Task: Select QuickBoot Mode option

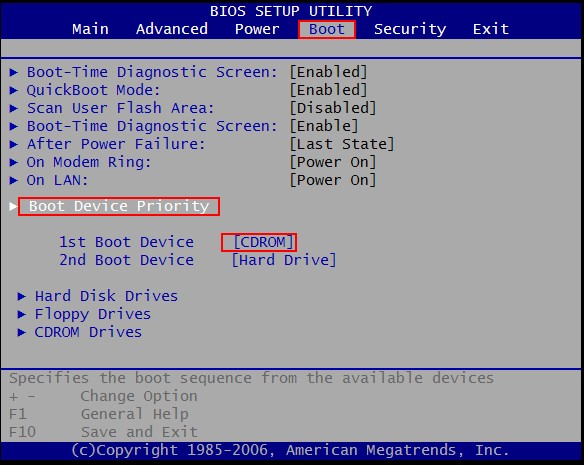Action: [x=93, y=90]
